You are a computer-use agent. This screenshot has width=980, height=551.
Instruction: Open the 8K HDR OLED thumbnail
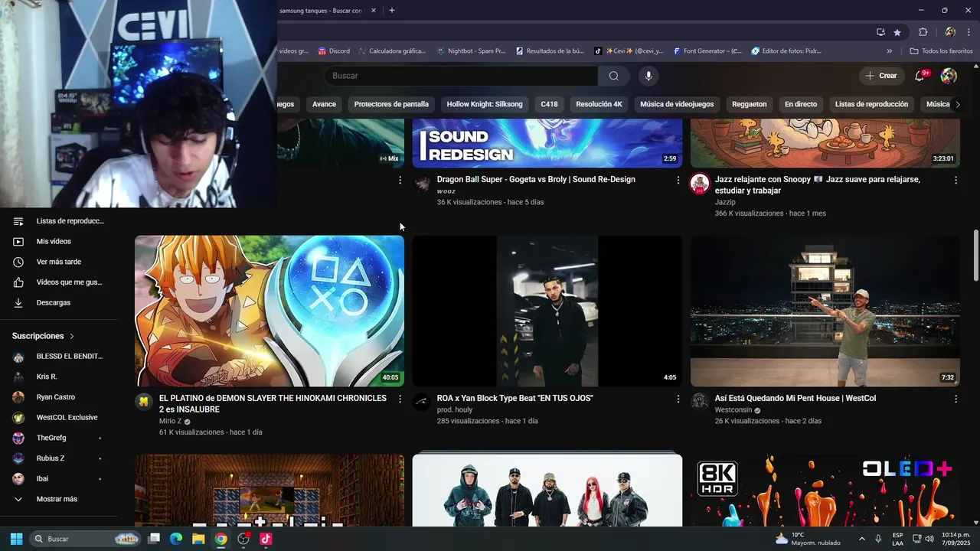[825, 490]
